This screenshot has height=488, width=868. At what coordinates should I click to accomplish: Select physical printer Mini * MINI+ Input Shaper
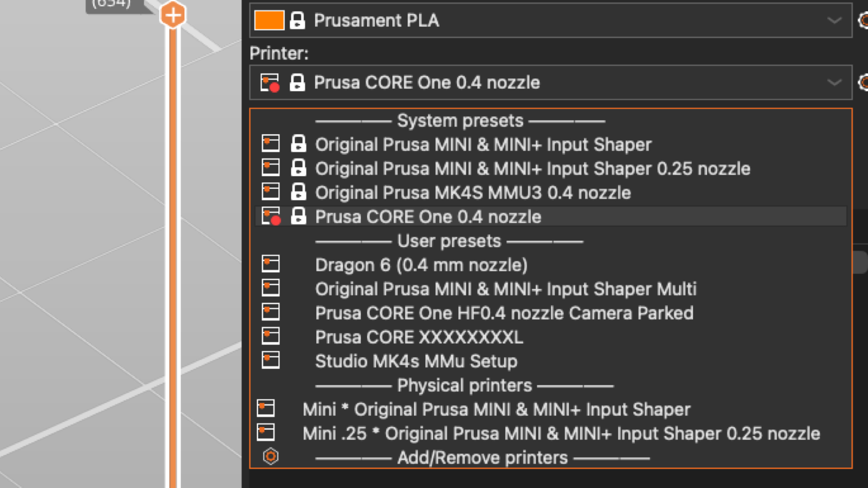[551, 409]
